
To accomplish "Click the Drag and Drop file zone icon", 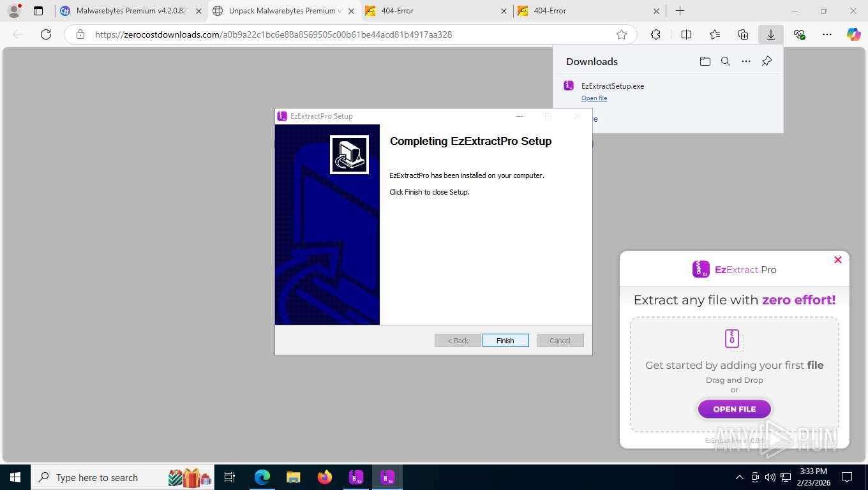I will coord(734,339).
